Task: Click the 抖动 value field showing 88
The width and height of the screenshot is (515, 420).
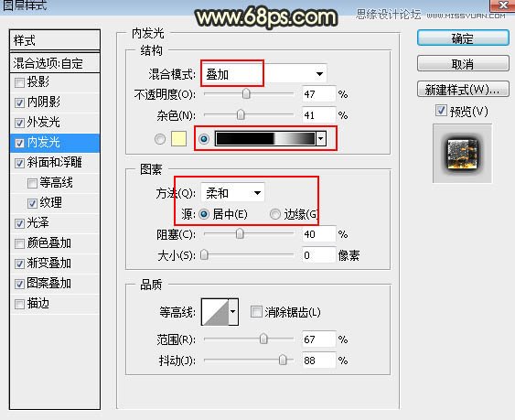Action: click(318, 361)
